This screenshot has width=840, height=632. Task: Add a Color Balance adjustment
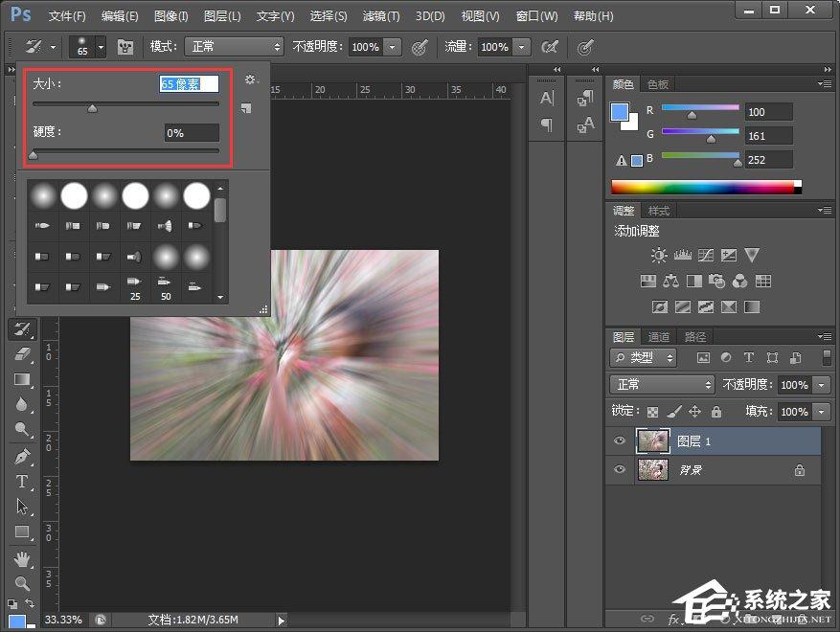coord(670,281)
